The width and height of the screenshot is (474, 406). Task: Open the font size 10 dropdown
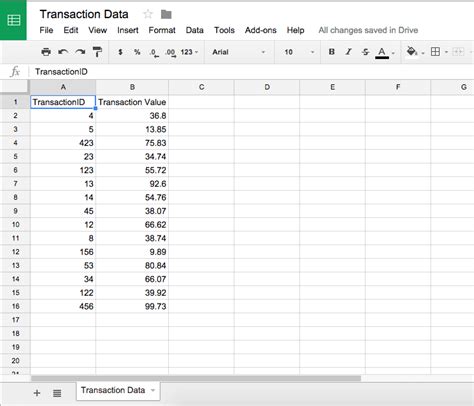[299, 52]
